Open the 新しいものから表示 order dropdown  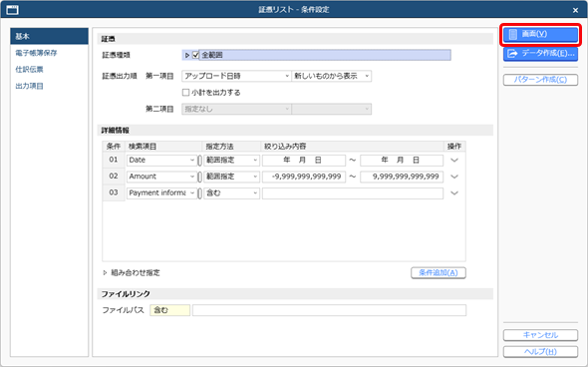pos(332,76)
